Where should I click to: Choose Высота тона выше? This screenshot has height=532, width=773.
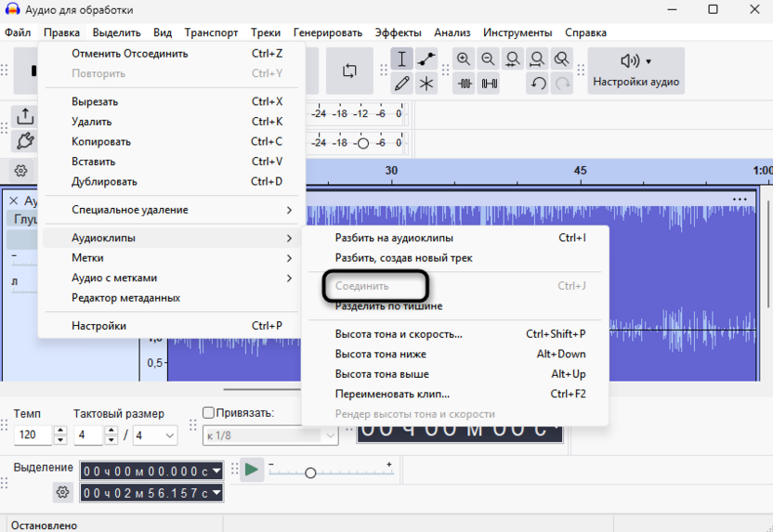click(x=455, y=374)
